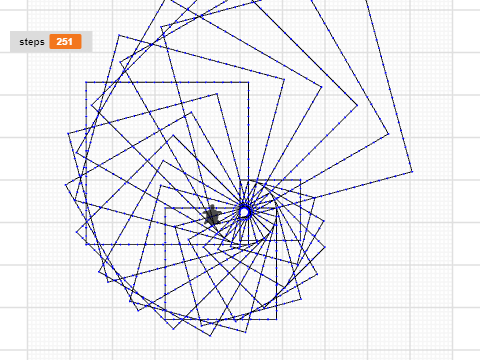The width and height of the screenshot is (480, 360).
Task: Click top-right corner of smallest upright square
Action: [301, 180]
